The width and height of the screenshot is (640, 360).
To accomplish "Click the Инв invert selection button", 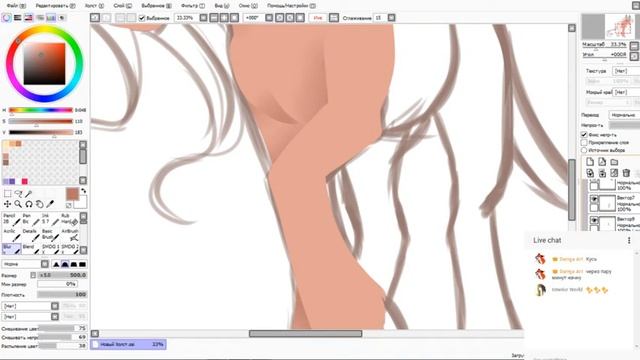I will (x=318, y=18).
